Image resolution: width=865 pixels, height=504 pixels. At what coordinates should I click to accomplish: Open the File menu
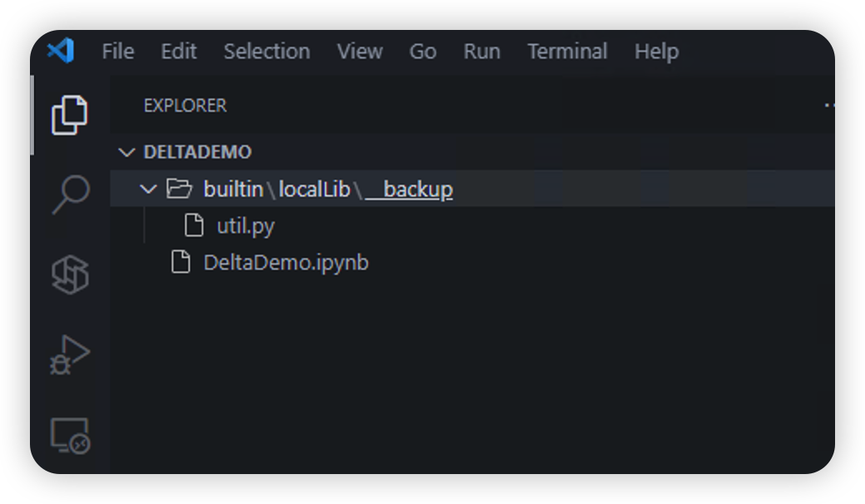tap(117, 52)
